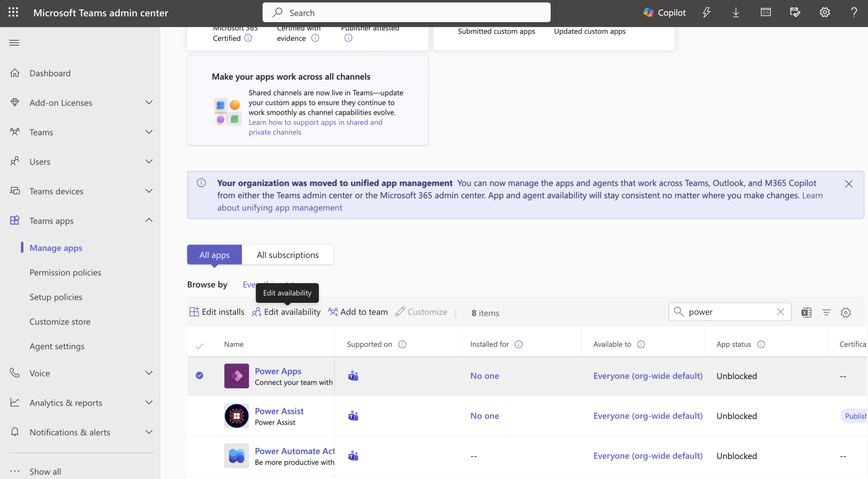Uncheck the Power Apps row checkbox
This screenshot has width=868, height=479.
(199, 375)
